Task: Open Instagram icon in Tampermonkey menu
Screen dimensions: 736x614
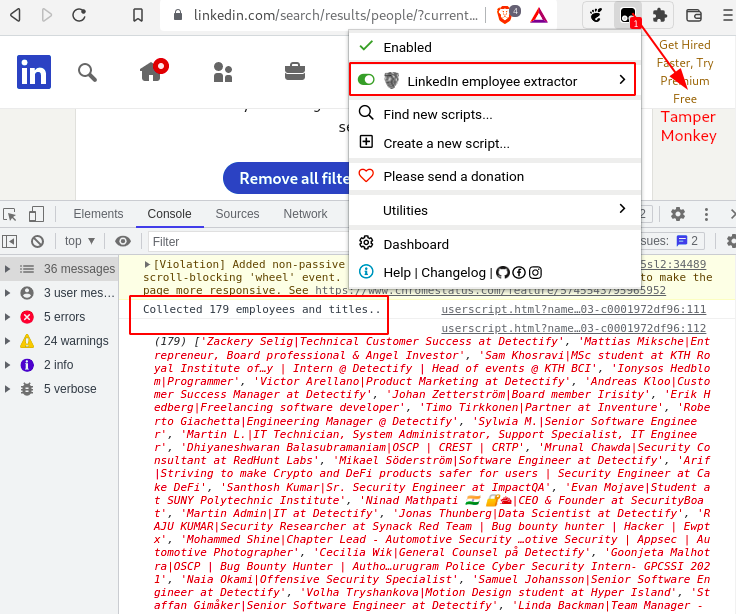Action: tap(535, 272)
